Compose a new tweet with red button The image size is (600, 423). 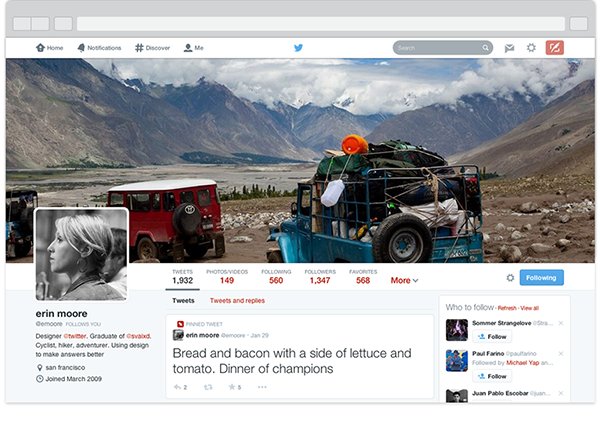[554, 48]
